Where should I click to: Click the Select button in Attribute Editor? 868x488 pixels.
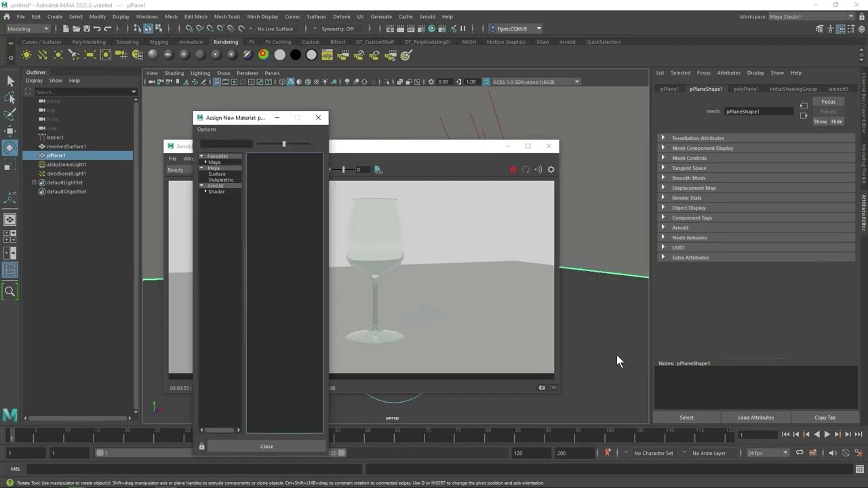[686, 418]
